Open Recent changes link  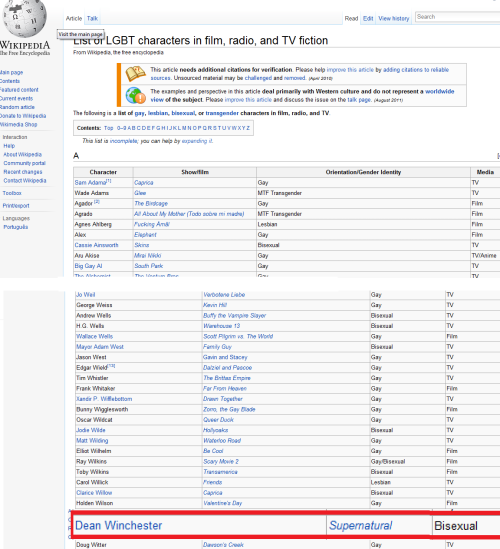click(x=23, y=172)
